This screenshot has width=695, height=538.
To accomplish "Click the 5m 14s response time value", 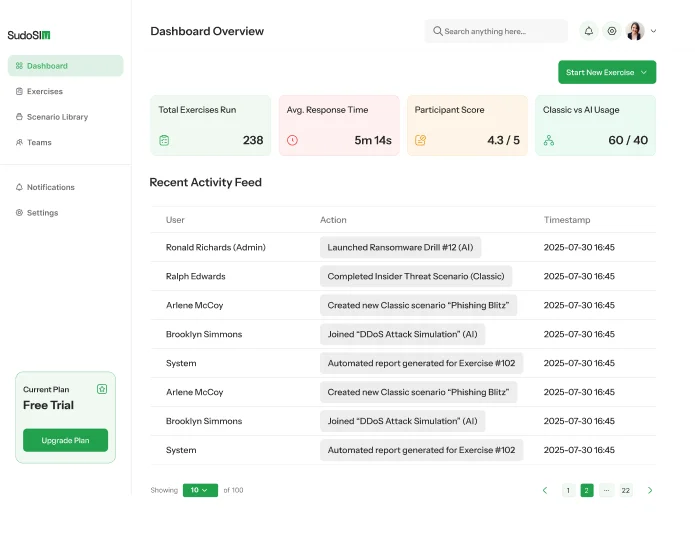I will click(x=373, y=140).
